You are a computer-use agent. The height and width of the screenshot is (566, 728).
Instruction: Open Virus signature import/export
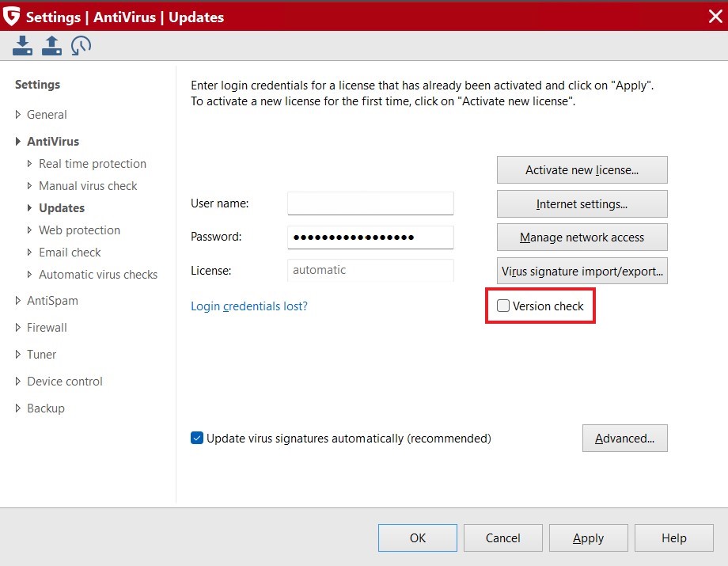[582, 271]
